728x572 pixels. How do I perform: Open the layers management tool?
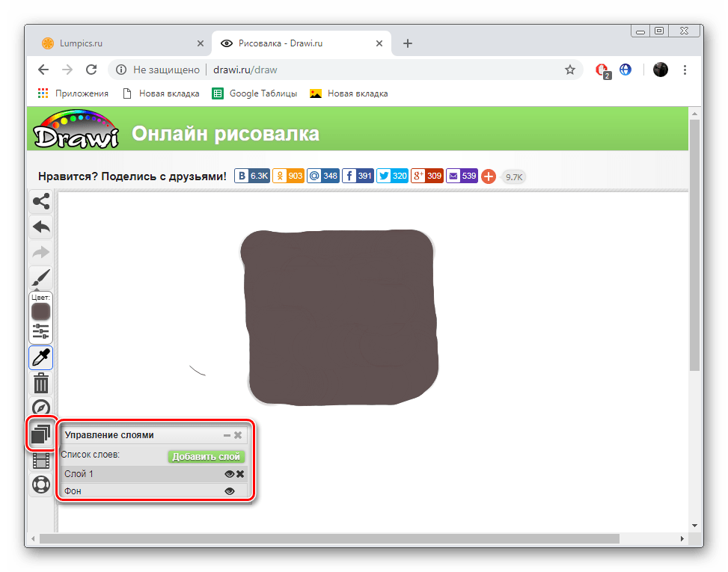pos(40,434)
